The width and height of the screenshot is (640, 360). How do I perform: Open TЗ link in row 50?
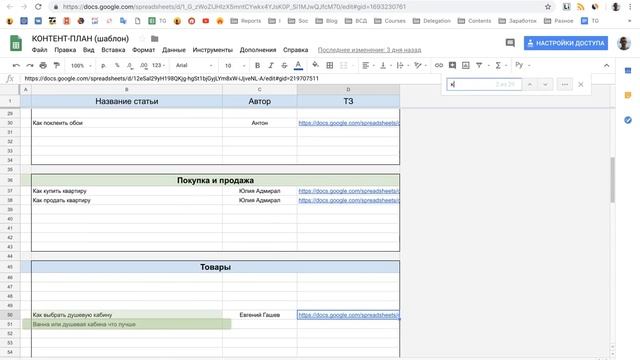349,315
